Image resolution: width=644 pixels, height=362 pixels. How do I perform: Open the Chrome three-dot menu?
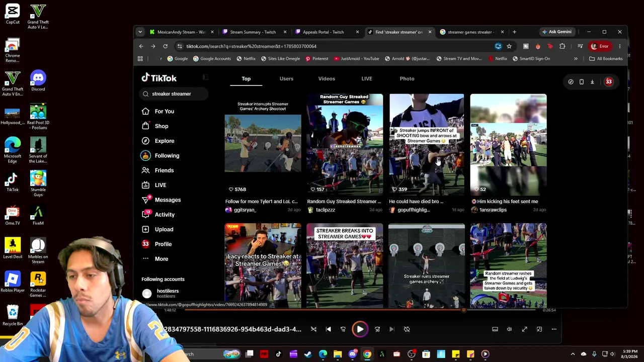(620, 46)
